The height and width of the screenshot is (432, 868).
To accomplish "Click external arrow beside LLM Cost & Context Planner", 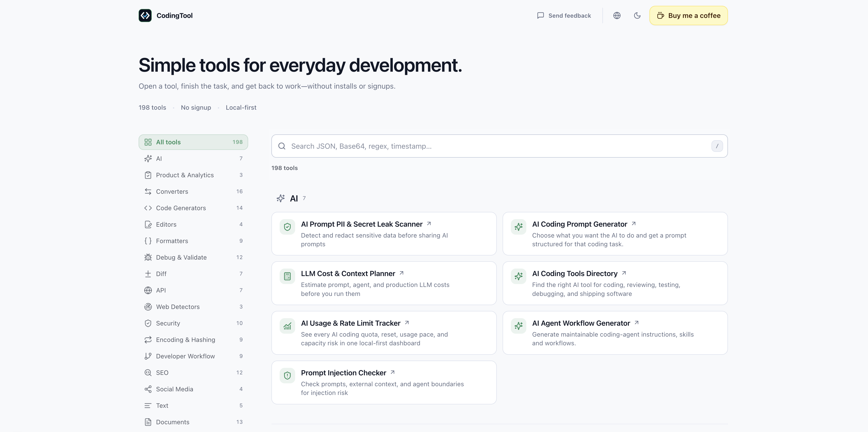I will tap(401, 273).
